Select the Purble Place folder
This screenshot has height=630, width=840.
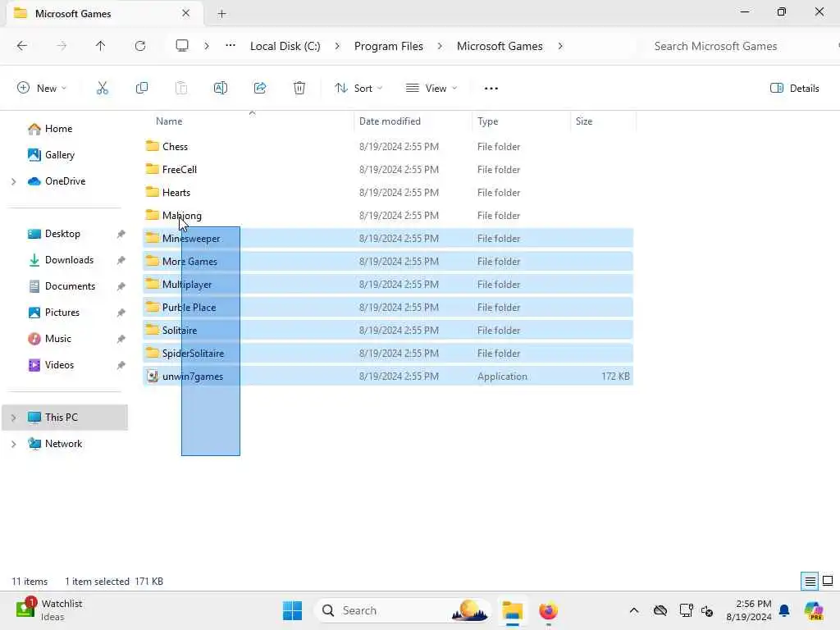pyautogui.click(x=388, y=308)
